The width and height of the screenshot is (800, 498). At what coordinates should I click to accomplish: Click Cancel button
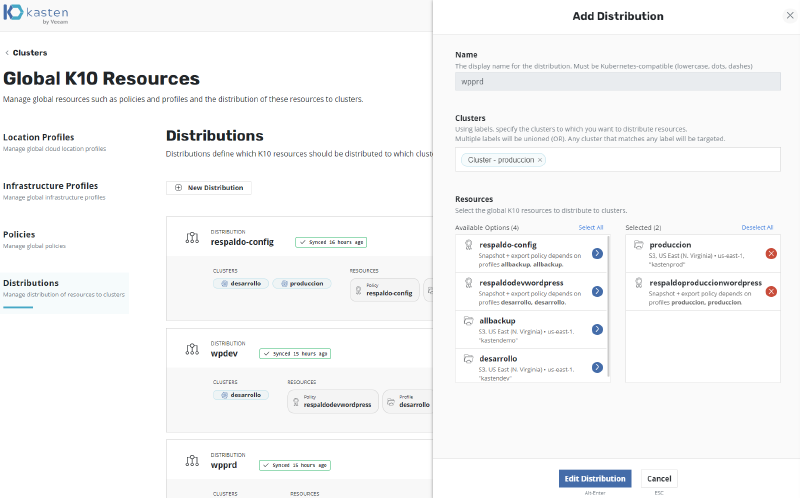(x=659, y=479)
